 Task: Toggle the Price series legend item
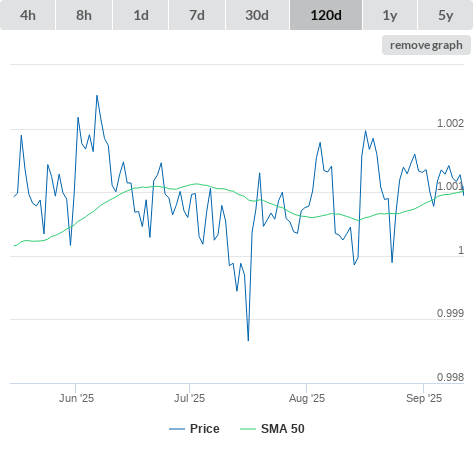(x=194, y=429)
